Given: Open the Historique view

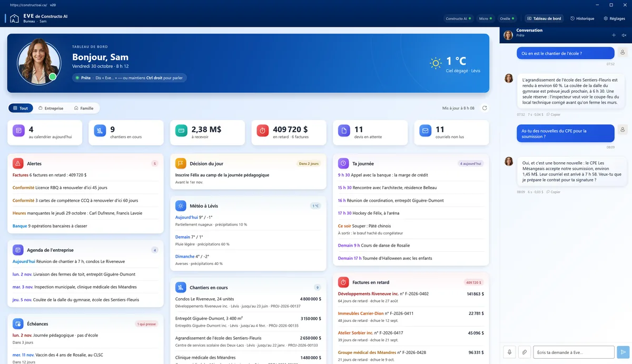Looking at the screenshot, I should pyautogui.click(x=582, y=18).
